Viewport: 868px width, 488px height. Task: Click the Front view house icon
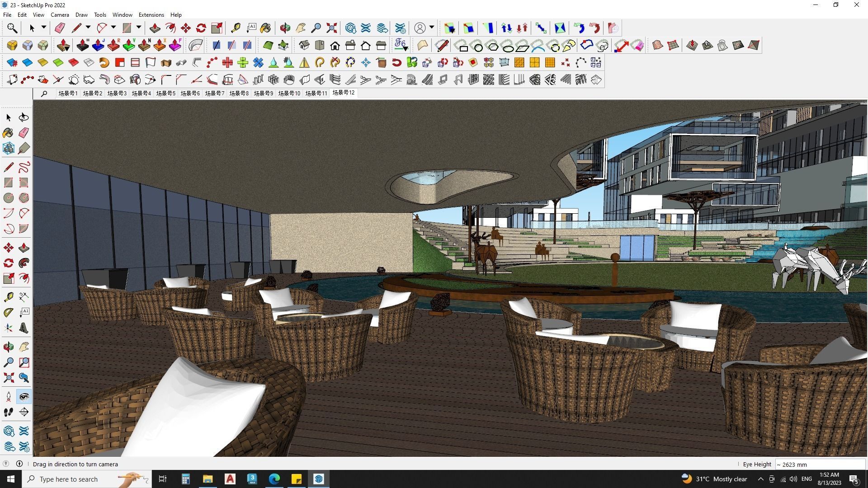335,45
